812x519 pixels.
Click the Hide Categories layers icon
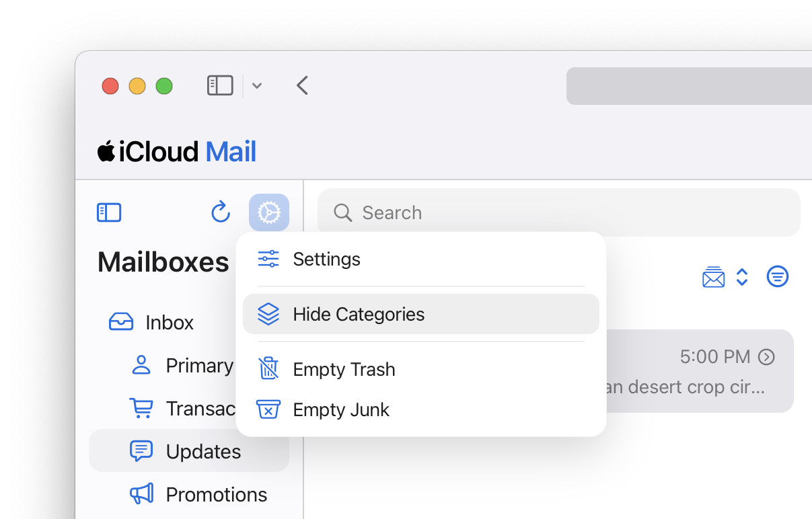(x=268, y=314)
